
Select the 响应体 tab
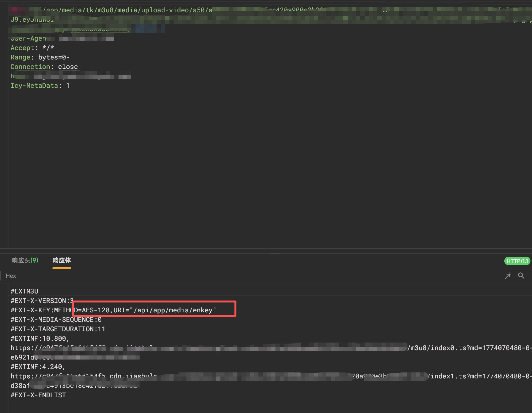click(62, 260)
